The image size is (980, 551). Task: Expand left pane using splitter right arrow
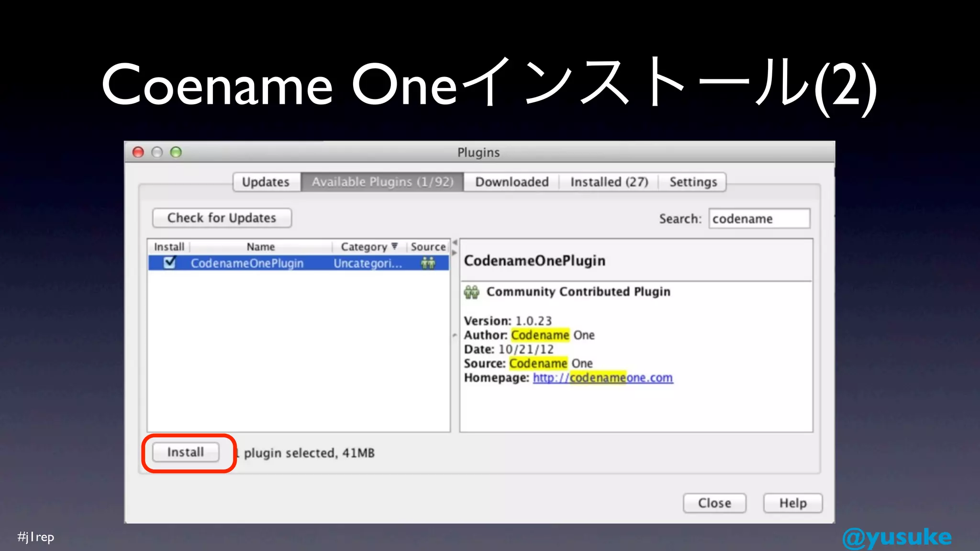(x=455, y=253)
